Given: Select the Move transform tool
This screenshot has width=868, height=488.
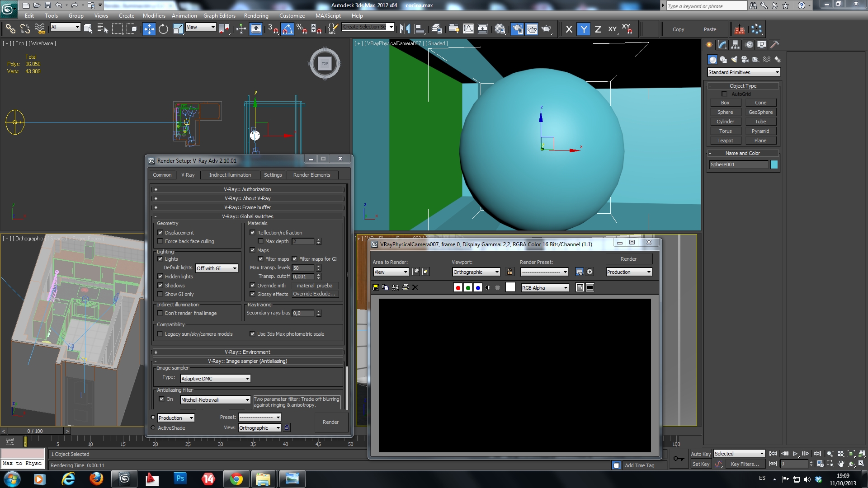Looking at the screenshot, I should (149, 29).
